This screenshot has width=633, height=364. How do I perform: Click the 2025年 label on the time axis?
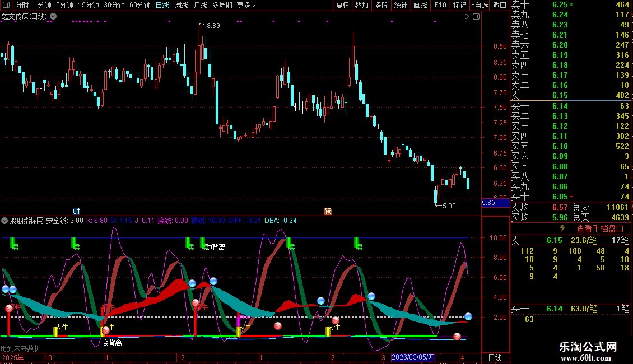(x=12, y=357)
